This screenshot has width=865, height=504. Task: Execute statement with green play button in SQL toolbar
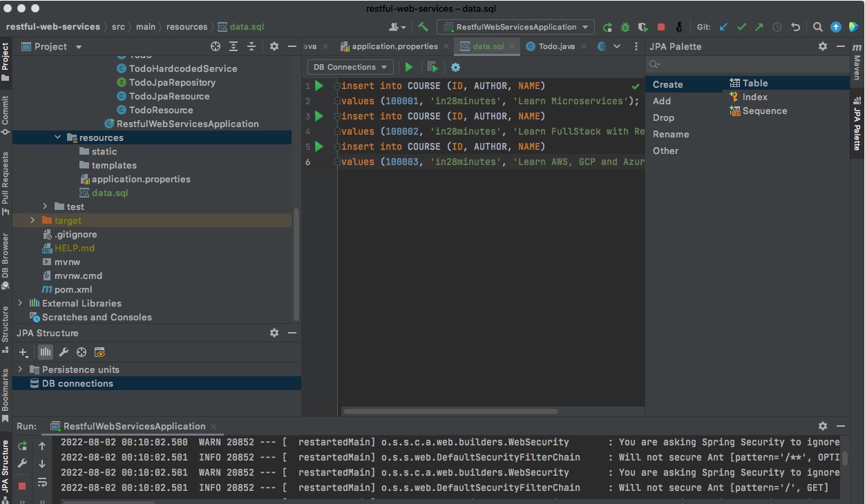pyautogui.click(x=409, y=67)
